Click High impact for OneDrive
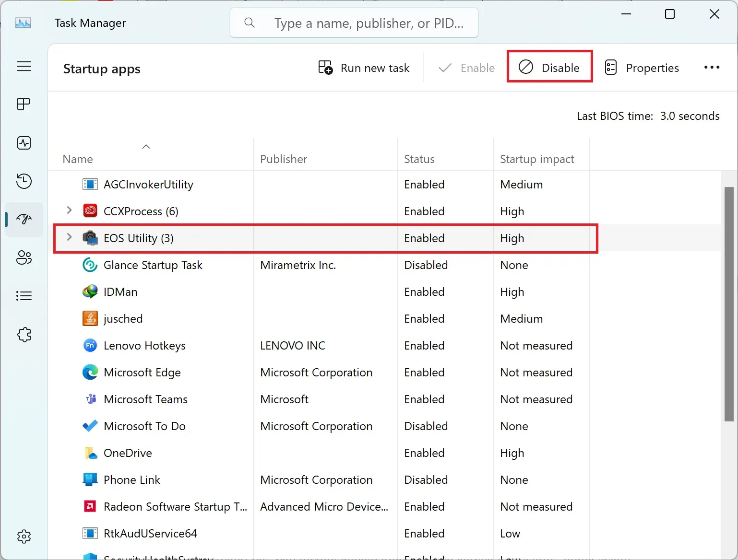 (512, 453)
